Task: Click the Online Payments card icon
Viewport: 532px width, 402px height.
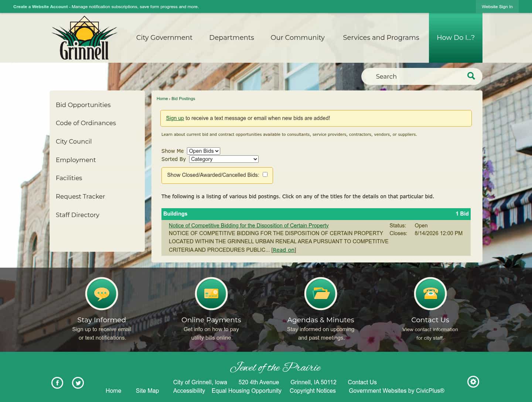Action: click(211, 294)
